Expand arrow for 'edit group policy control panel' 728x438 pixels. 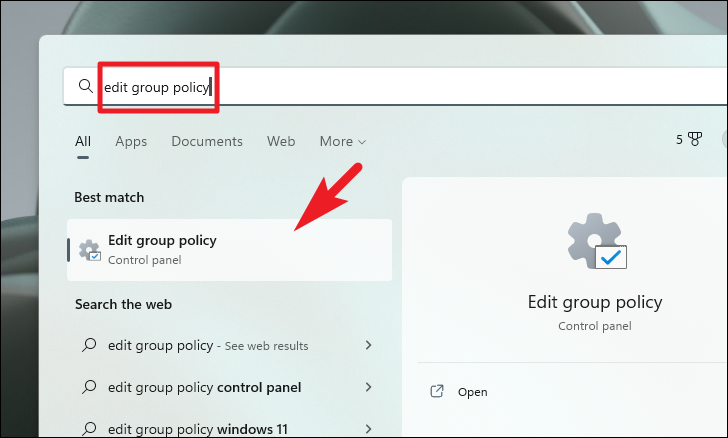pos(368,387)
